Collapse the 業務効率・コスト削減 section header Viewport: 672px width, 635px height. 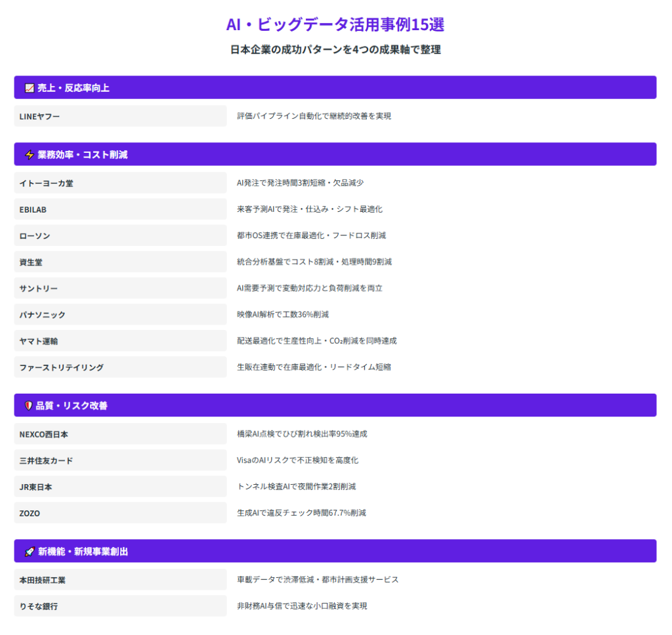[335, 155]
